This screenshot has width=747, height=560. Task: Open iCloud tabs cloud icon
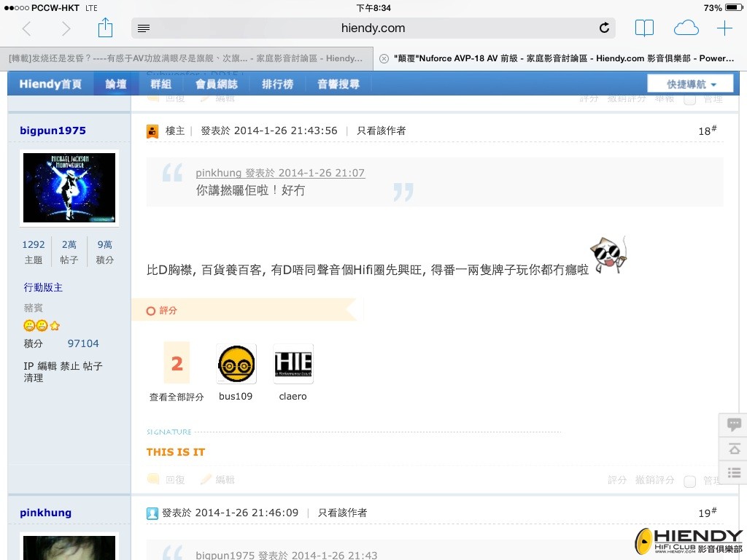point(686,28)
